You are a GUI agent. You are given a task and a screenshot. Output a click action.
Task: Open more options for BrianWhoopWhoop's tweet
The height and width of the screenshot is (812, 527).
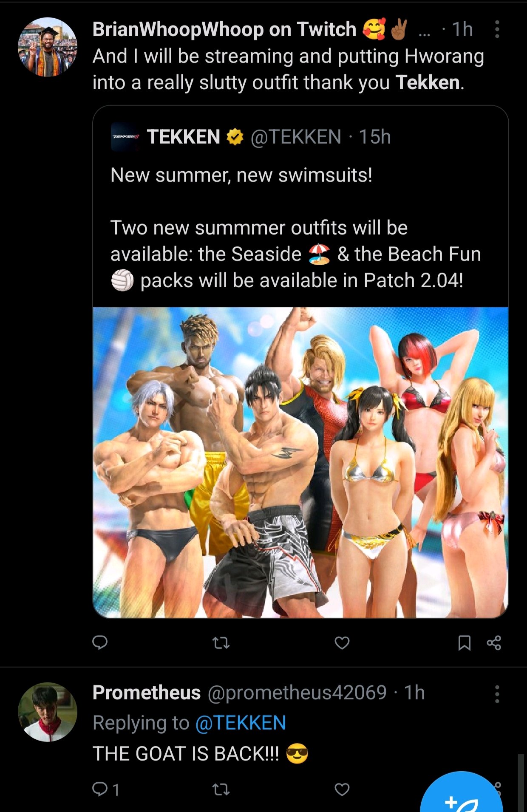497,29
